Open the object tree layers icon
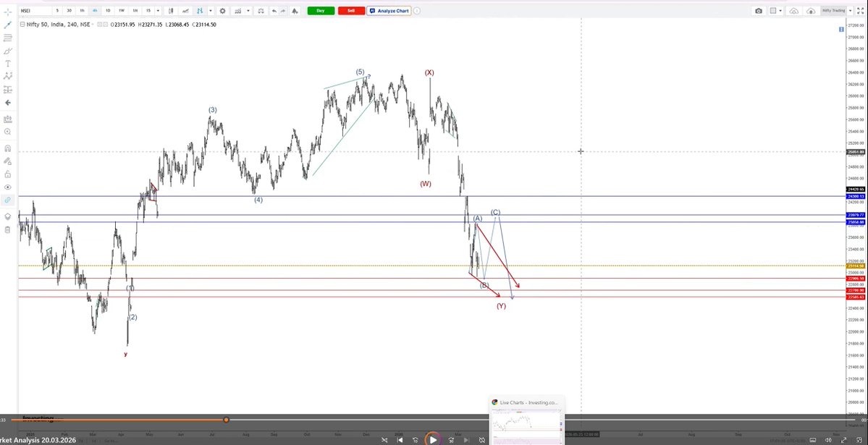This screenshot has height=445, width=868. (x=8, y=216)
